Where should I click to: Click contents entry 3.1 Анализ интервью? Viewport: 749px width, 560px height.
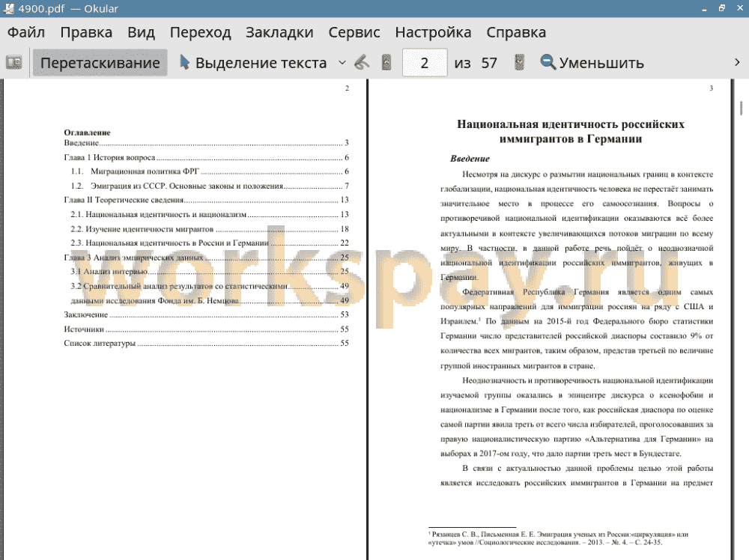coord(210,271)
